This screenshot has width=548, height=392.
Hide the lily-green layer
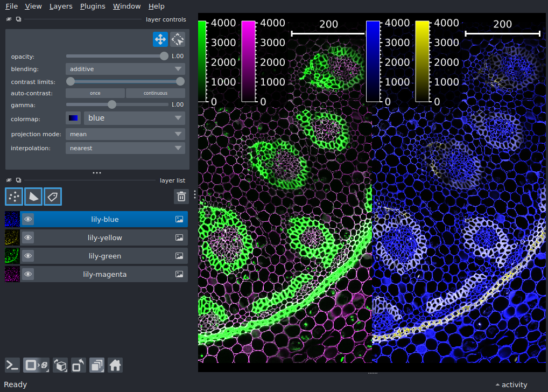28,255
